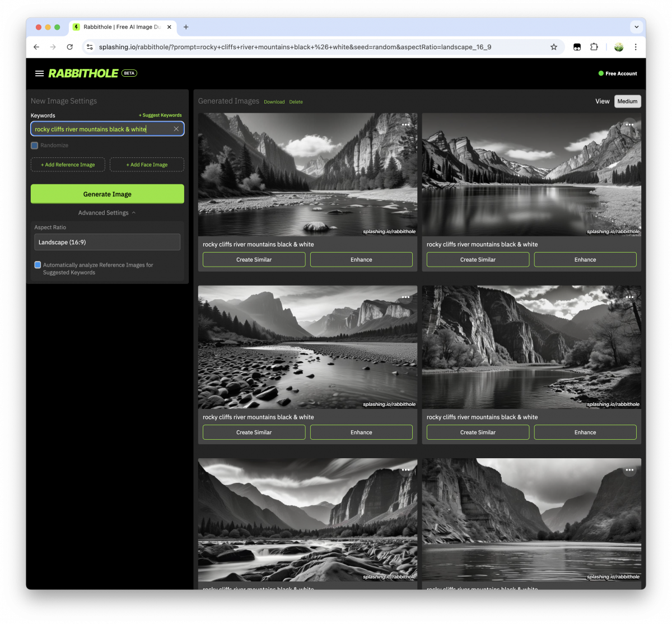Image resolution: width=672 pixels, height=624 pixels.
Task: Click Free Account status
Action: tap(618, 73)
